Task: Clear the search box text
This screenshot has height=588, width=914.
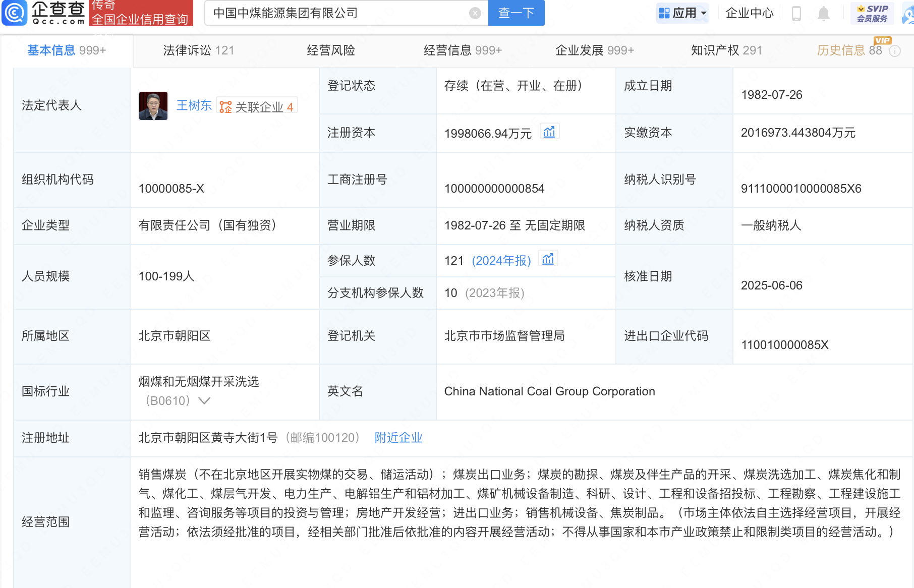Action: pos(475,13)
